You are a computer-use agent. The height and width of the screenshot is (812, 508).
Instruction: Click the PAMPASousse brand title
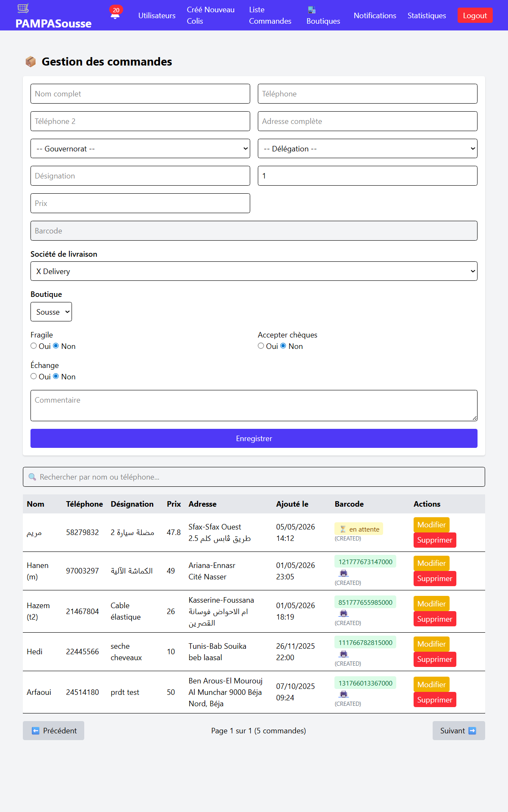tap(53, 23)
